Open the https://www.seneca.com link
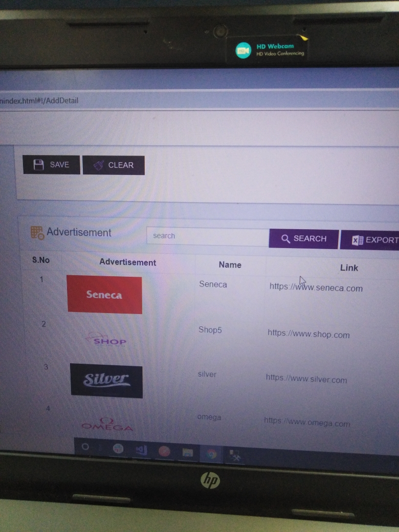This screenshot has width=399, height=532. coord(316,287)
